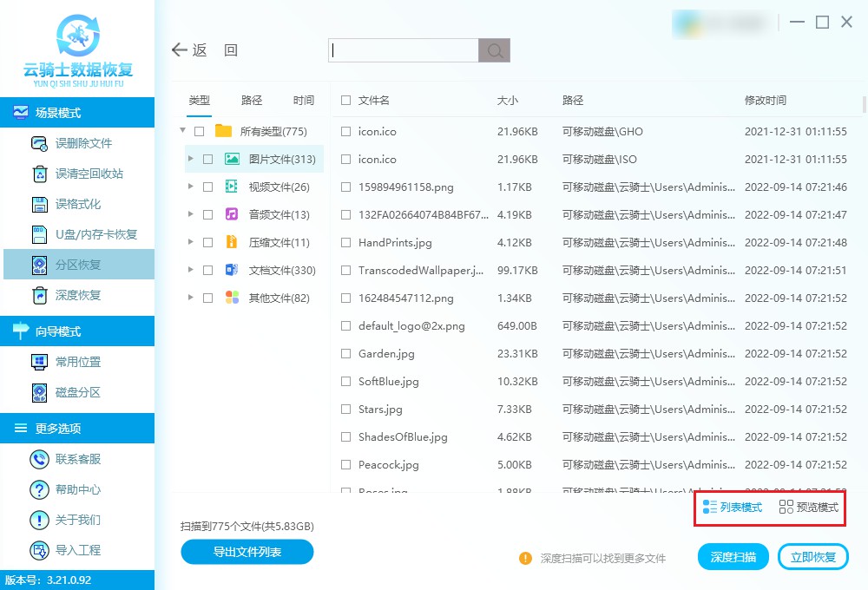Select the 误格式化 disk icon
This screenshot has width=868, height=590.
click(39, 204)
